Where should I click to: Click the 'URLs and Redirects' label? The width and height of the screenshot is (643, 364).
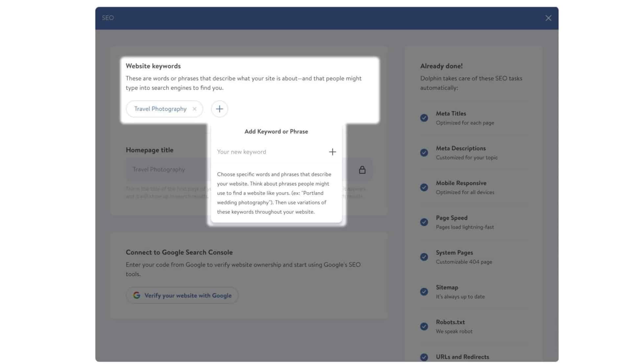pos(462,357)
